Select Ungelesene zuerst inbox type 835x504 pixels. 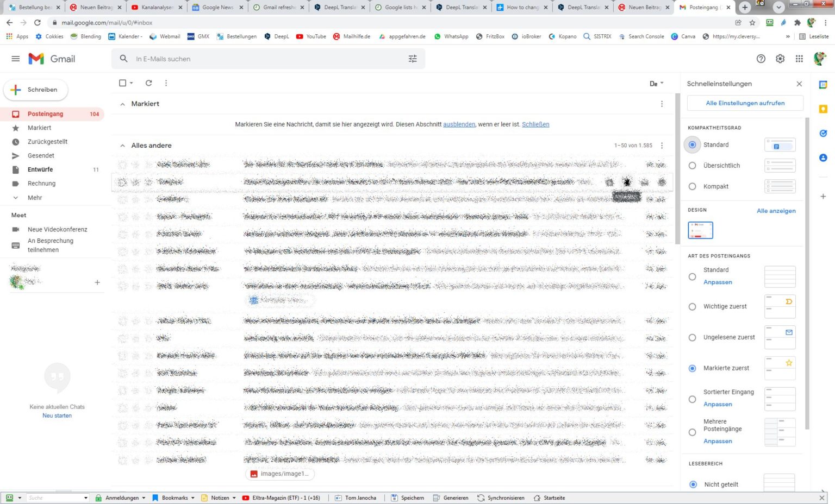(693, 337)
